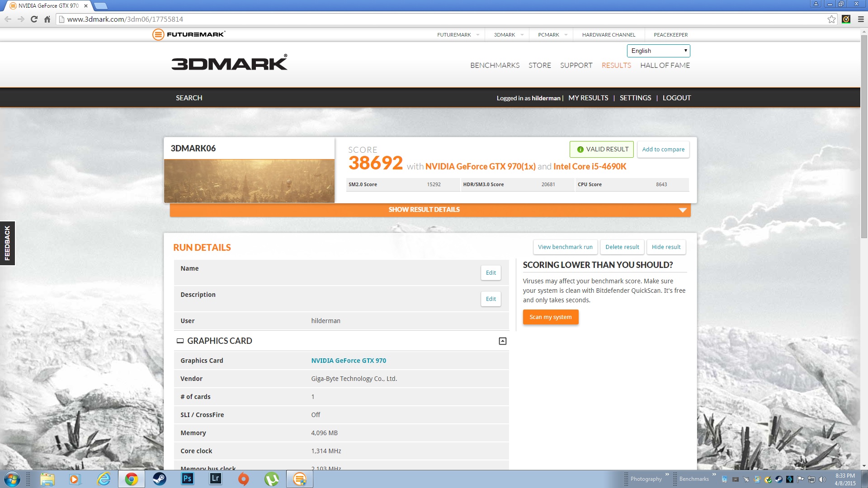Click Add to compare
The width and height of the screenshot is (868, 488).
[663, 150]
